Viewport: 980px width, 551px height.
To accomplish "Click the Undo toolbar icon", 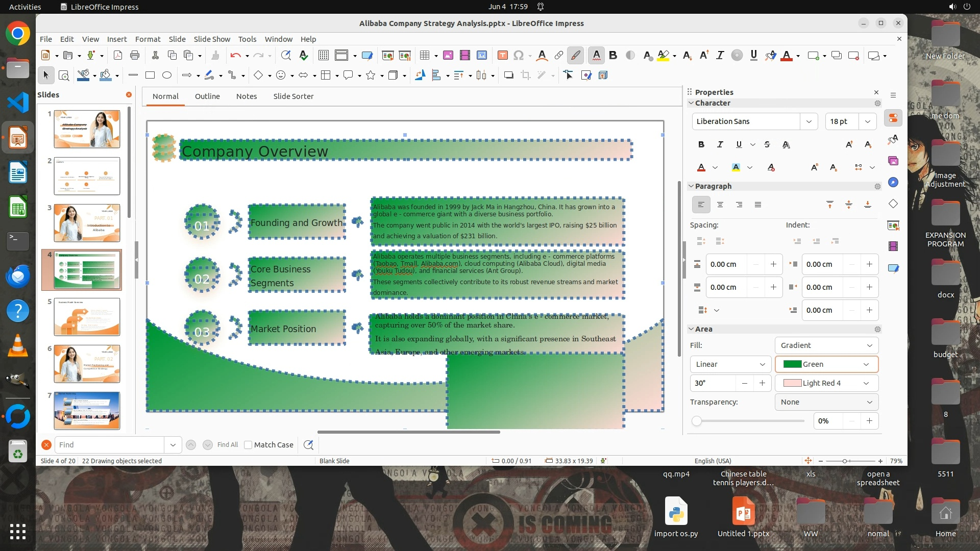I will (235, 56).
